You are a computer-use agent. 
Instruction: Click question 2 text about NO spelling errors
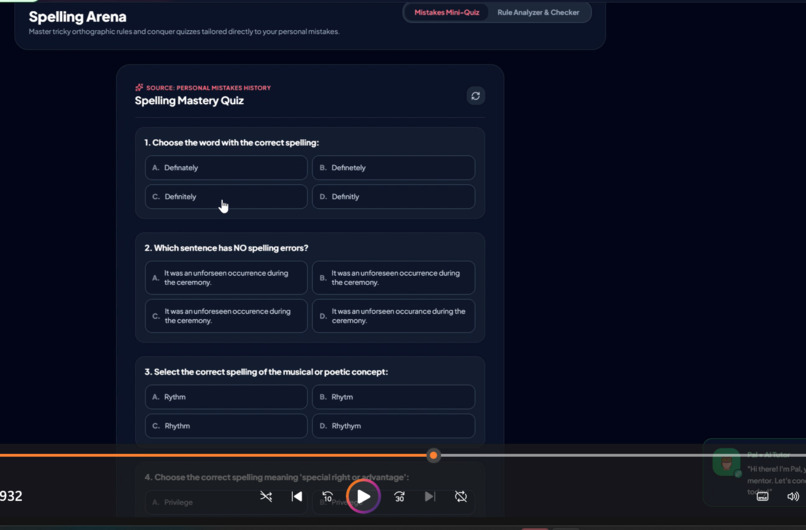(226, 248)
